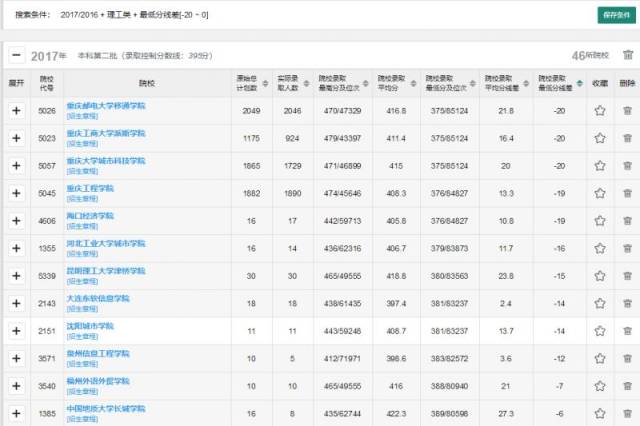Expand row for school code 5339
Viewport: 640px width, 426px height.
pos(16,276)
